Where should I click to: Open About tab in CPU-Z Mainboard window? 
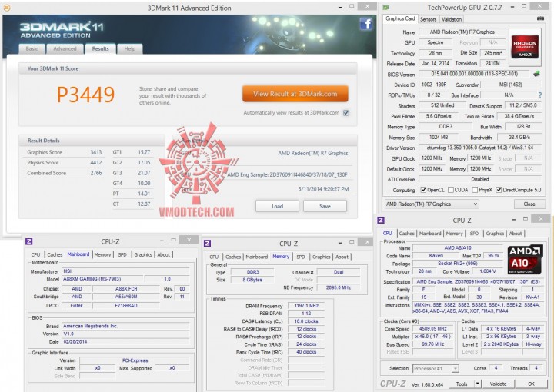(x=164, y=254)
